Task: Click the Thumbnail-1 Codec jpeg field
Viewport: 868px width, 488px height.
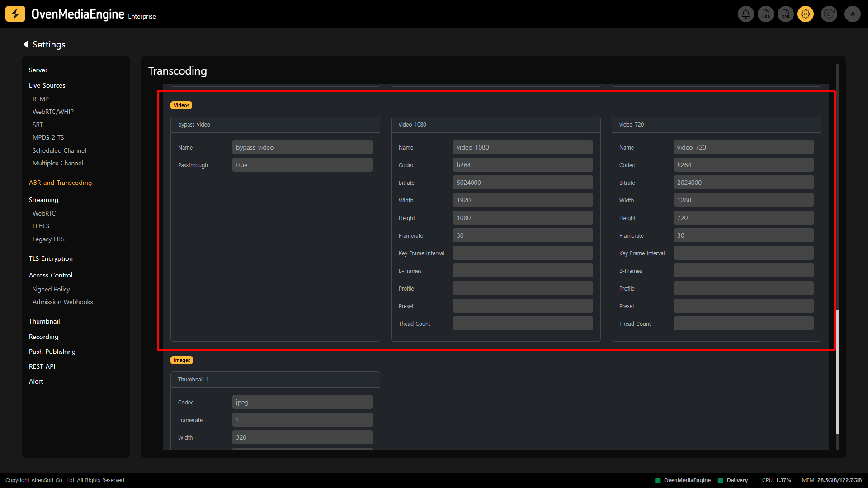Action: (x=302, y=402)
